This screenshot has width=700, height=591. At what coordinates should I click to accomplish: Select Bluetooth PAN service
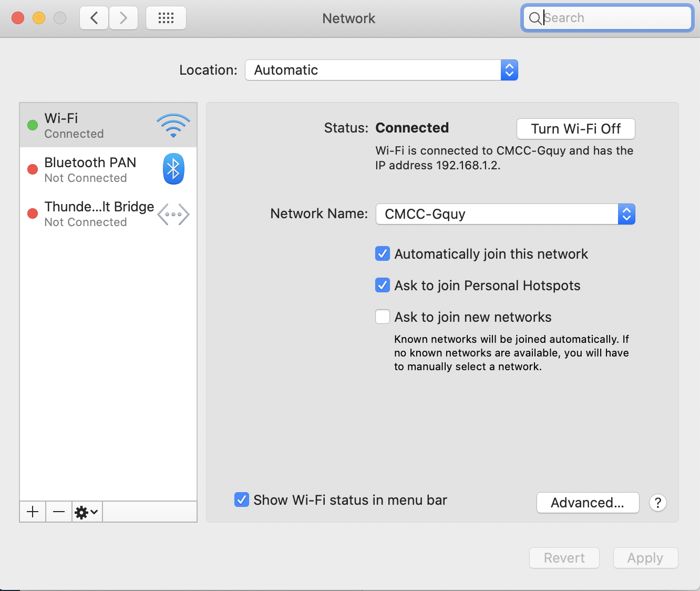point(90,169)
